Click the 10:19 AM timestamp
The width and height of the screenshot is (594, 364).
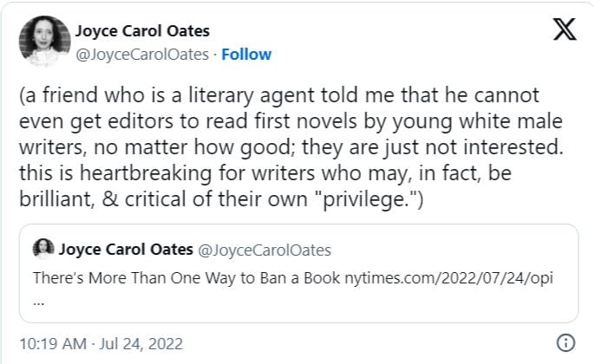(53, 344)
